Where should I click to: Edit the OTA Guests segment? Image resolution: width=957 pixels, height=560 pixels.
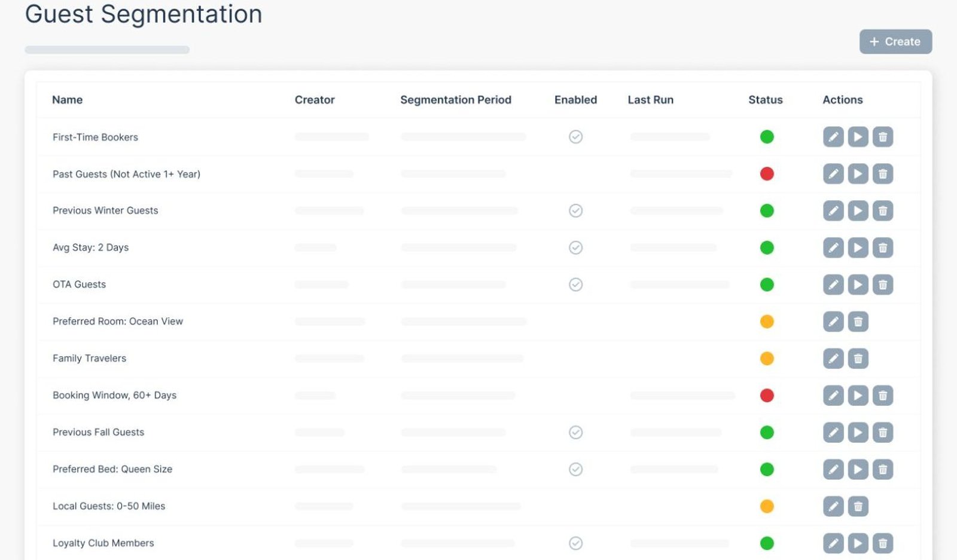point(833,284)
